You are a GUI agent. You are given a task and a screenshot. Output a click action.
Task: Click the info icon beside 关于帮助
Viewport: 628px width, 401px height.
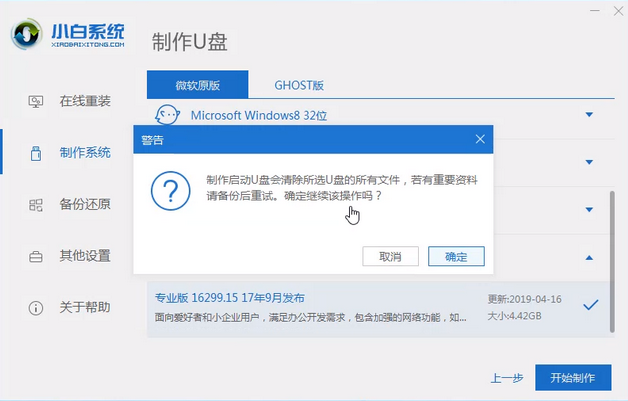(x=36, y=308)
